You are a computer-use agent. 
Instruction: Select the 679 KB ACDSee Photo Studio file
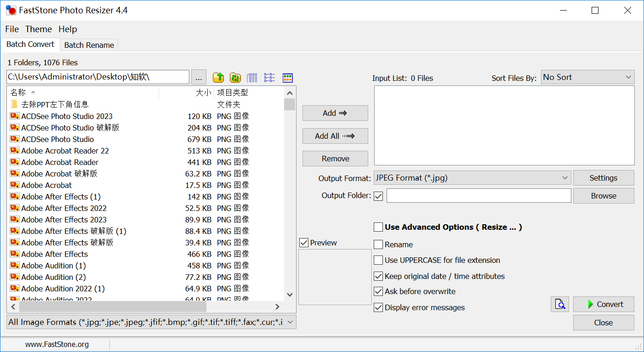point(57,139)
